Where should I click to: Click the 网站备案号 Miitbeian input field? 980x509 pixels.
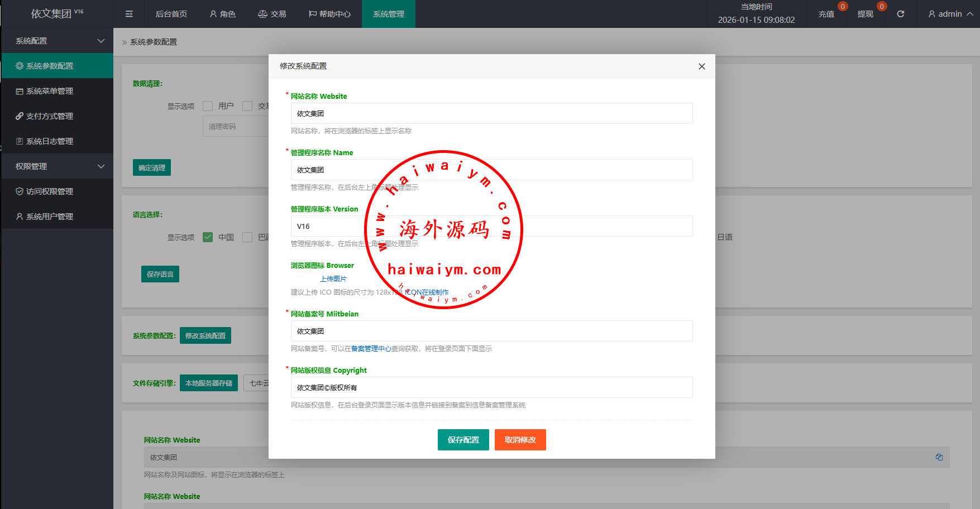[491, 331]
